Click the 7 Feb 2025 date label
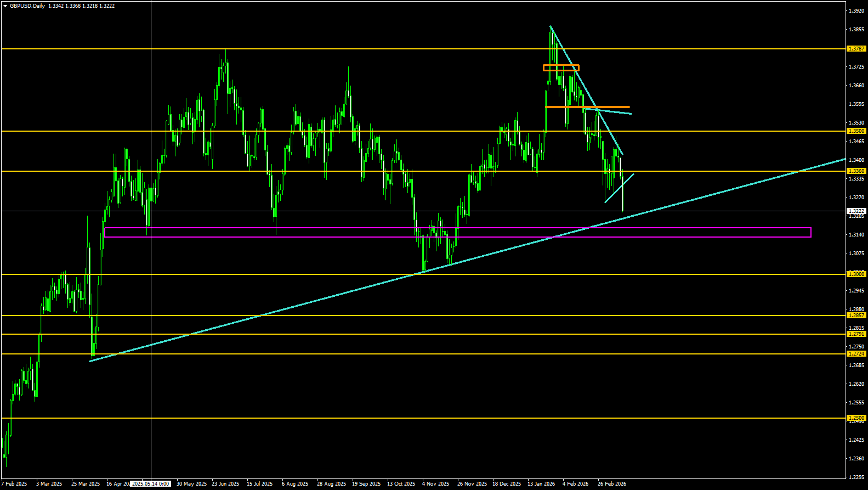This screenshot has width=868, height=490. point(14,484)
